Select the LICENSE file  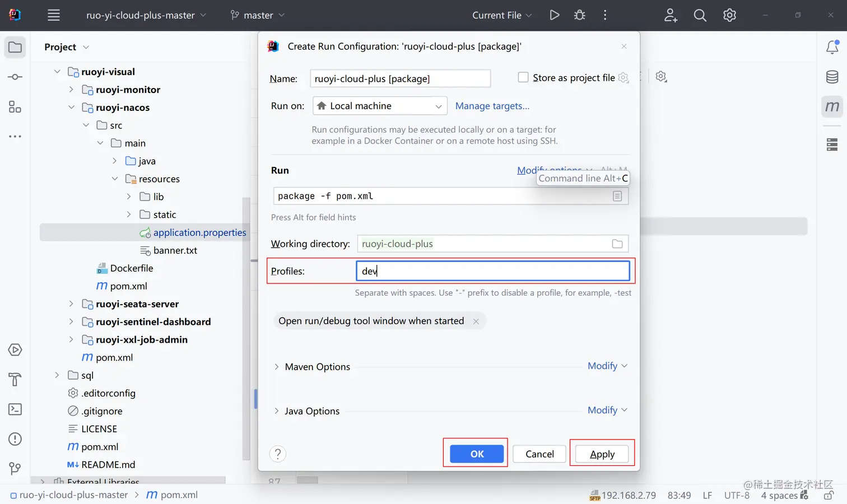click(99, 429)
